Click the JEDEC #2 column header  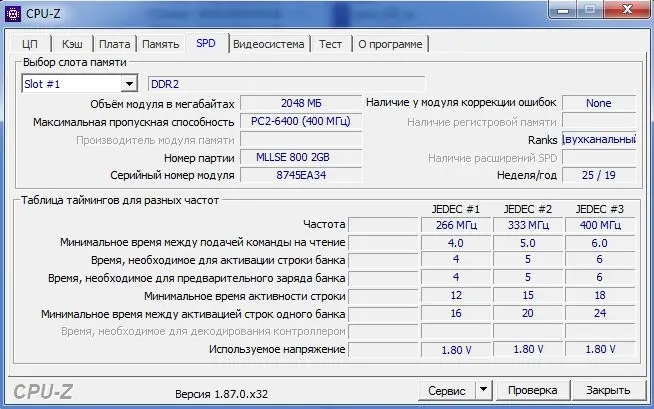coord(528,209)
